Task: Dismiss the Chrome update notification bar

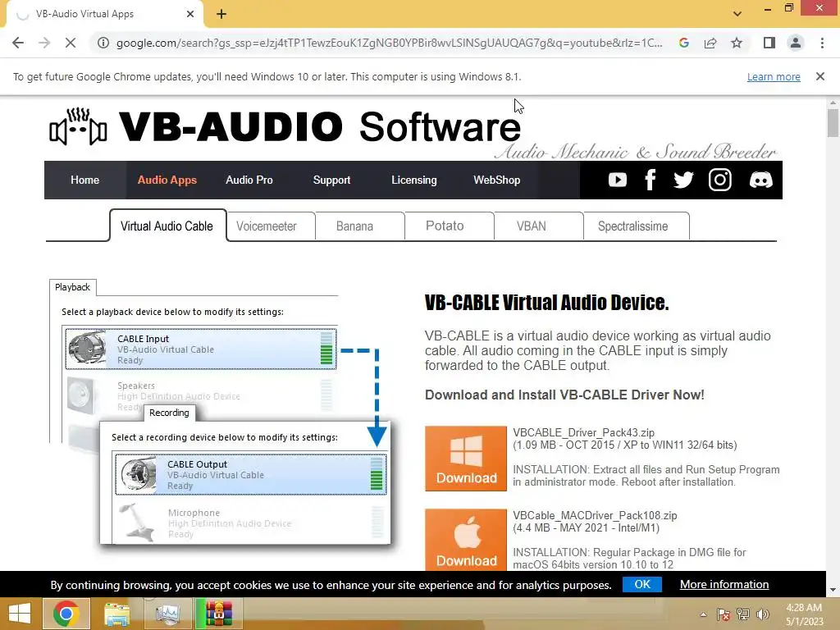Action: pyautogui.click(x=820, y=76)
